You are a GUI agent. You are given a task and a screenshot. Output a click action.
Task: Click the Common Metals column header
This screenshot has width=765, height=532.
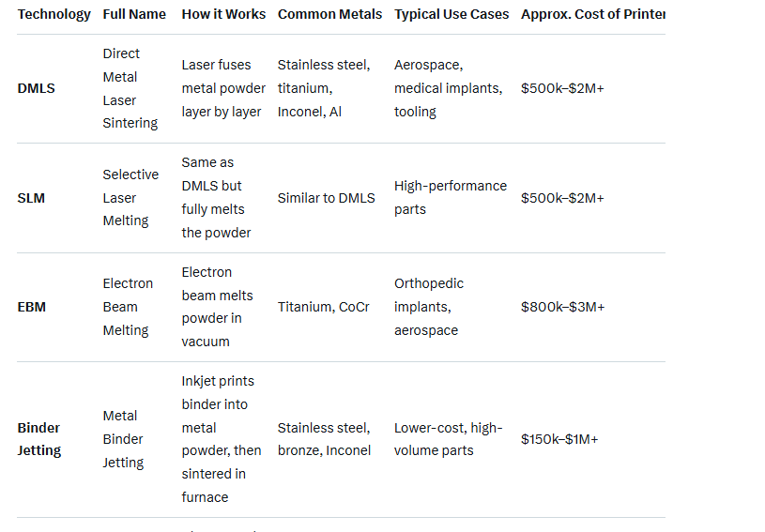329,14
